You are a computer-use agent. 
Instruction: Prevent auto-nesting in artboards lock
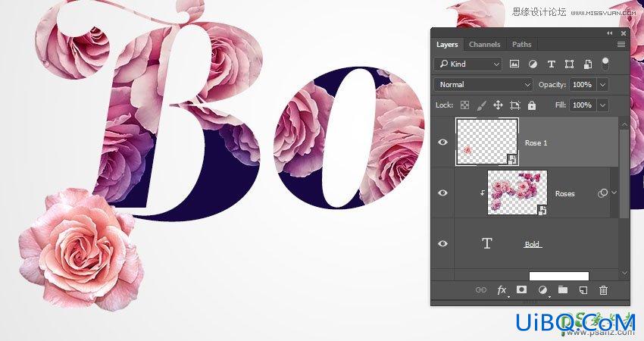pyautogui.click(x=514, y=105)
